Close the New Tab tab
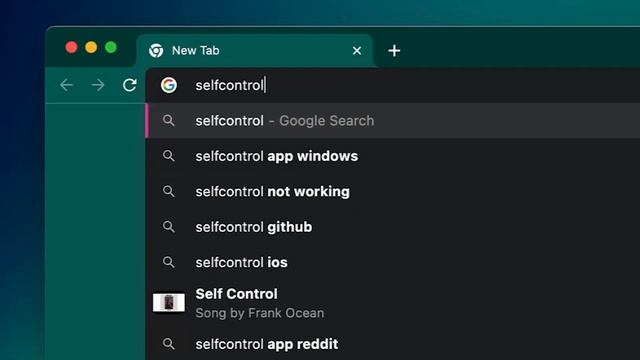 coord(357,51)
